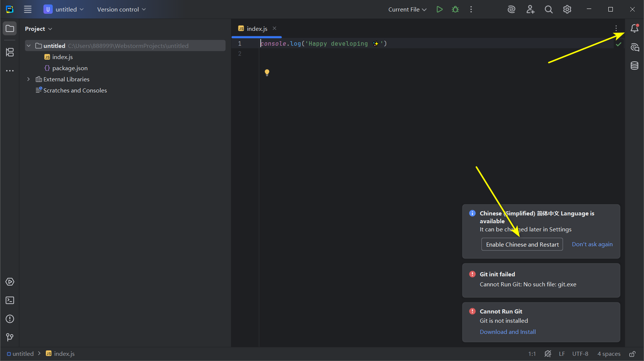
Task: Click the 1:1 caret position indicator
Action: pyautogui.click(x=532, y=354)
